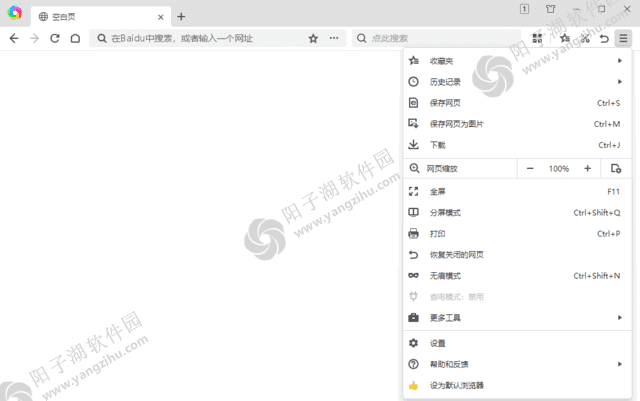640x401 pixels.
Task: Click the scissors screenshot tool icon
Action: click(584, 38)
